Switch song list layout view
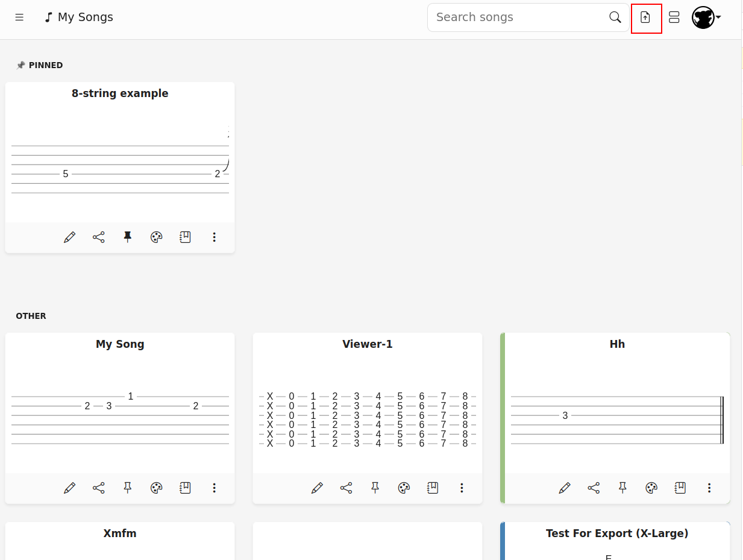The height and width of the screenshot is (560, 743). 674,17
